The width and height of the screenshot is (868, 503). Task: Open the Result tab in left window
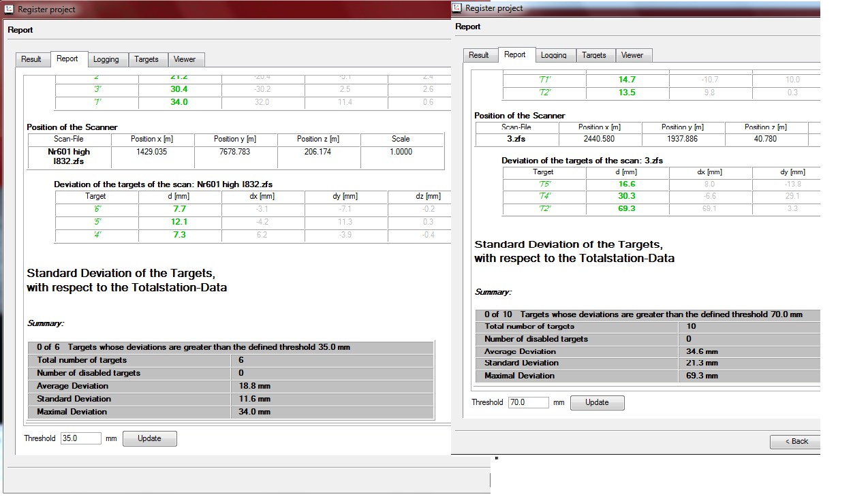(x=31, y=59)
